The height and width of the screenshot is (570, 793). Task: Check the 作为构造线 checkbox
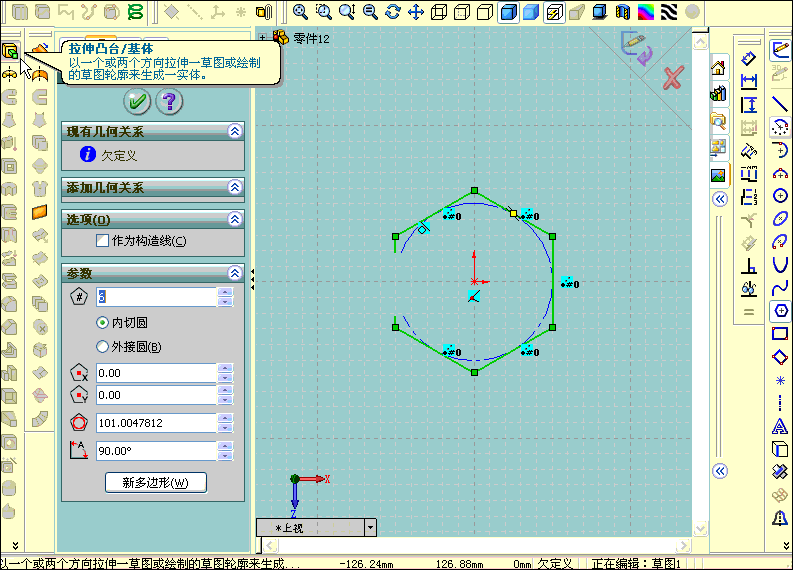coord(103,240)
